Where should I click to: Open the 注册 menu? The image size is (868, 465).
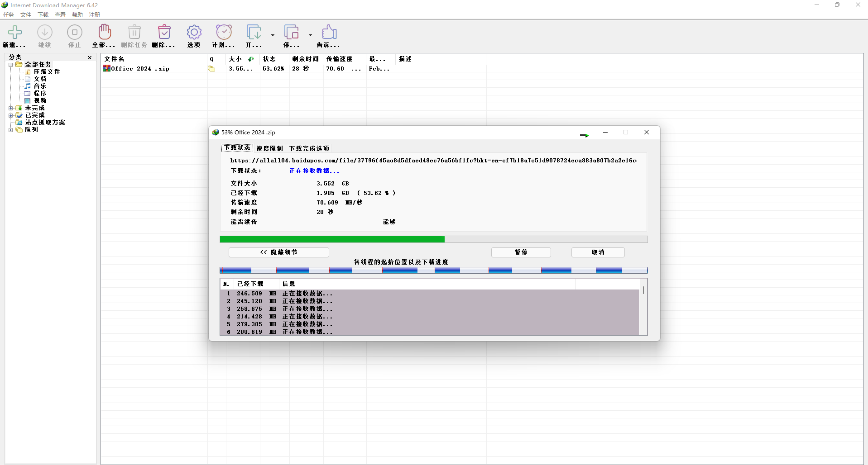click(95, 15)
